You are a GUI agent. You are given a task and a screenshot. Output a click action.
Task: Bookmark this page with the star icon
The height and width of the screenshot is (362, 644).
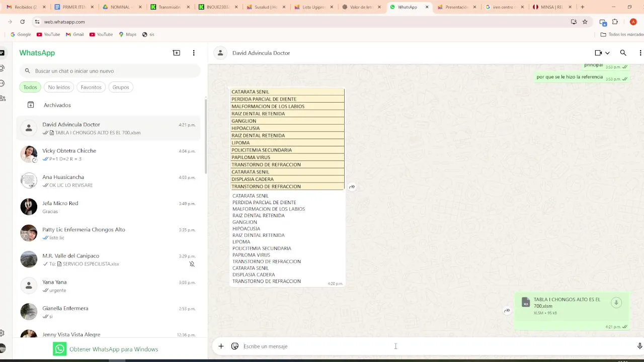[x=585, y=22]
